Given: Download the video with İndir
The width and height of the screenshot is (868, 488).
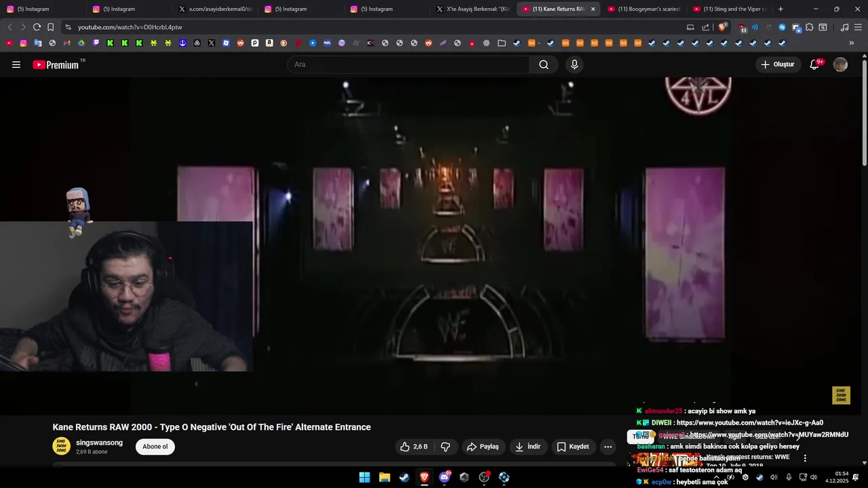Looking at the screenshot, I should tap(528, 447).
